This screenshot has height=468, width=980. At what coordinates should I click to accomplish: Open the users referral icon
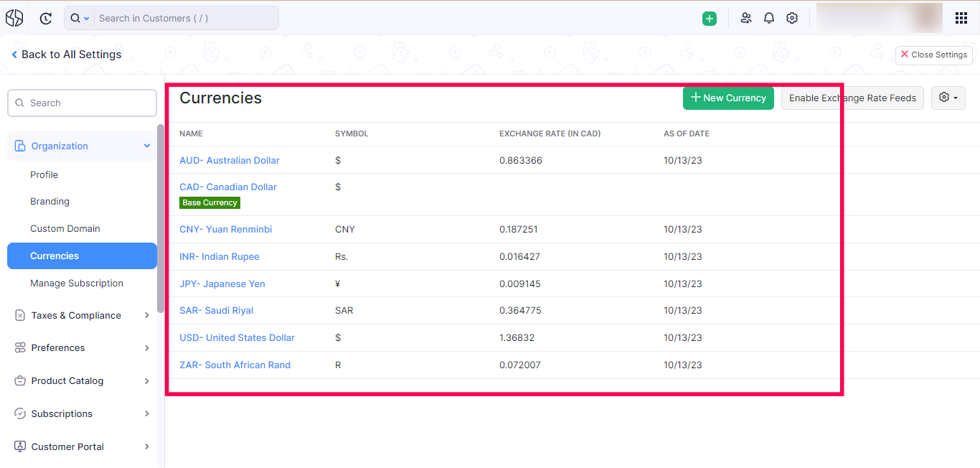coord(746,19)
